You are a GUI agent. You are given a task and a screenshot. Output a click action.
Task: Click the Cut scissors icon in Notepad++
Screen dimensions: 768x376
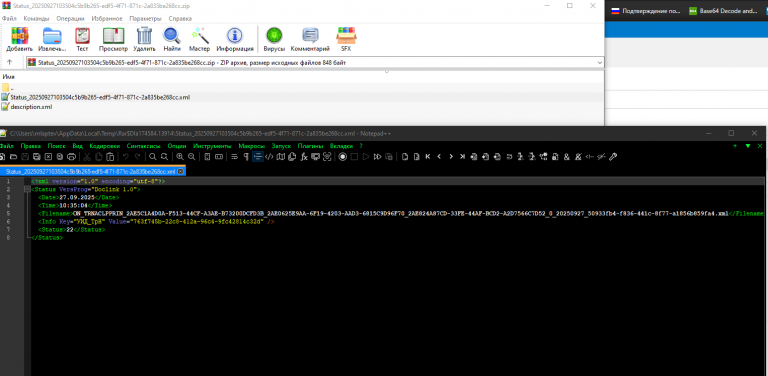click(86, 157)
